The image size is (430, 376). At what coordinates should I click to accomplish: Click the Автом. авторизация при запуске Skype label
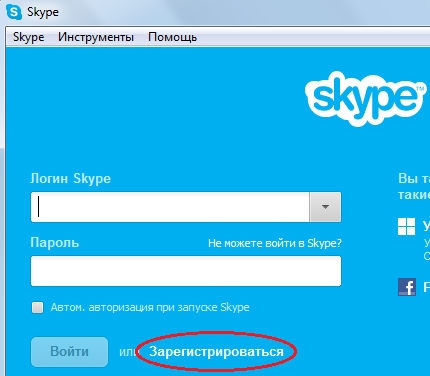[150, 307]
